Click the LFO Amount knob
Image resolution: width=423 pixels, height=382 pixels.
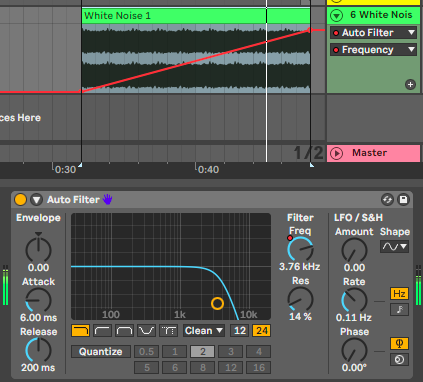point(354,250)
